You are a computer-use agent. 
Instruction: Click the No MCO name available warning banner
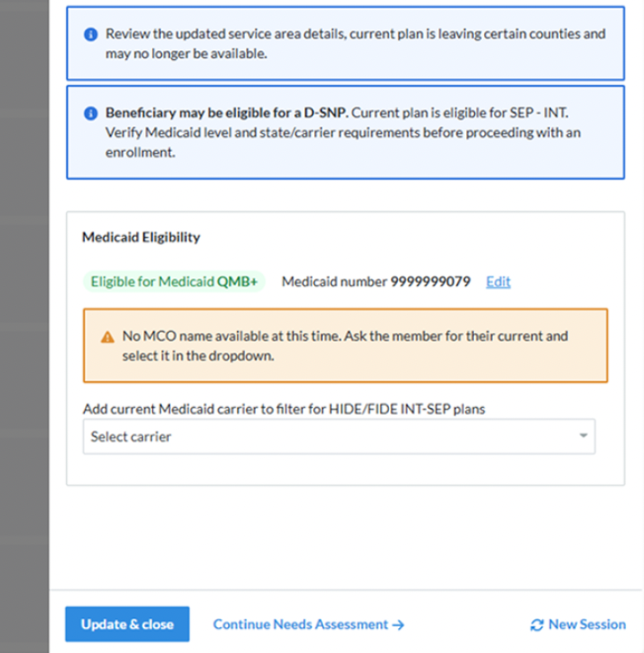click(x=345, y=345)
